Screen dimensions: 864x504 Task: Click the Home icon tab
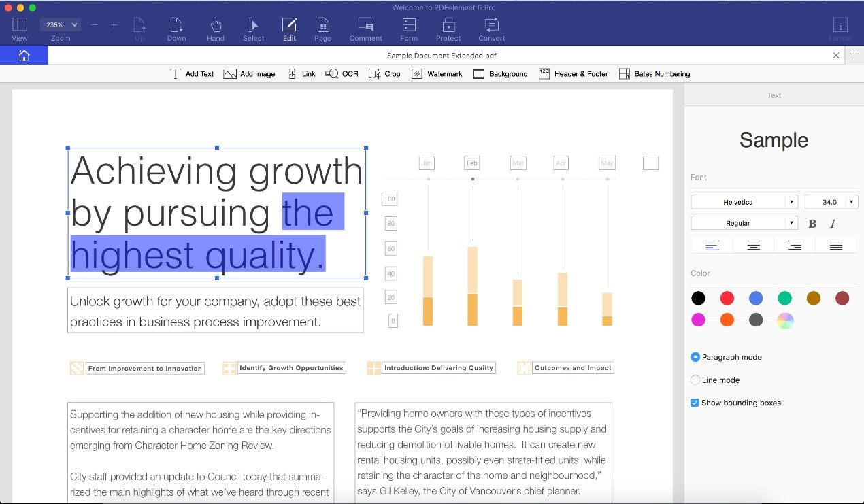(x=24, y=56)
